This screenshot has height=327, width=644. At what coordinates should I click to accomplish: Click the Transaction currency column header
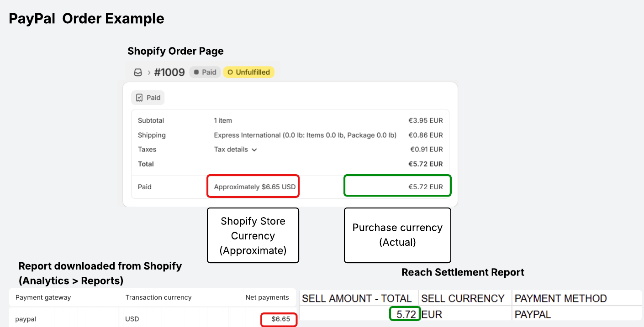158,297
